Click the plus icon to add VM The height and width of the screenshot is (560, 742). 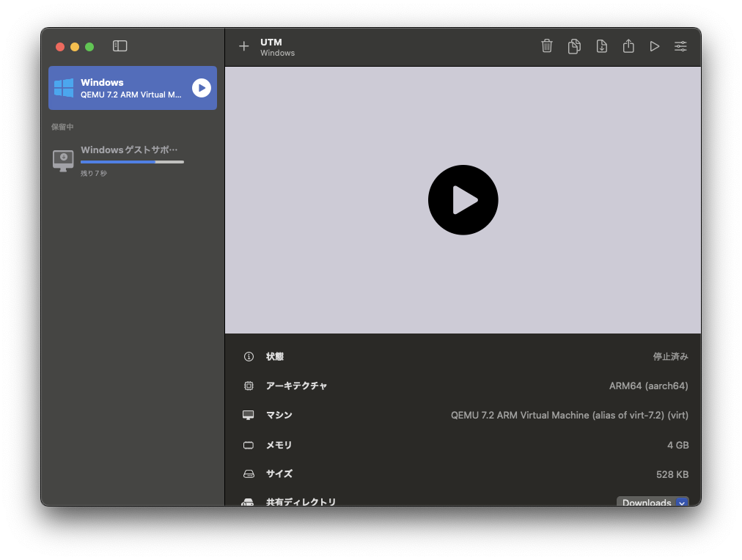[x=243, y=46]
